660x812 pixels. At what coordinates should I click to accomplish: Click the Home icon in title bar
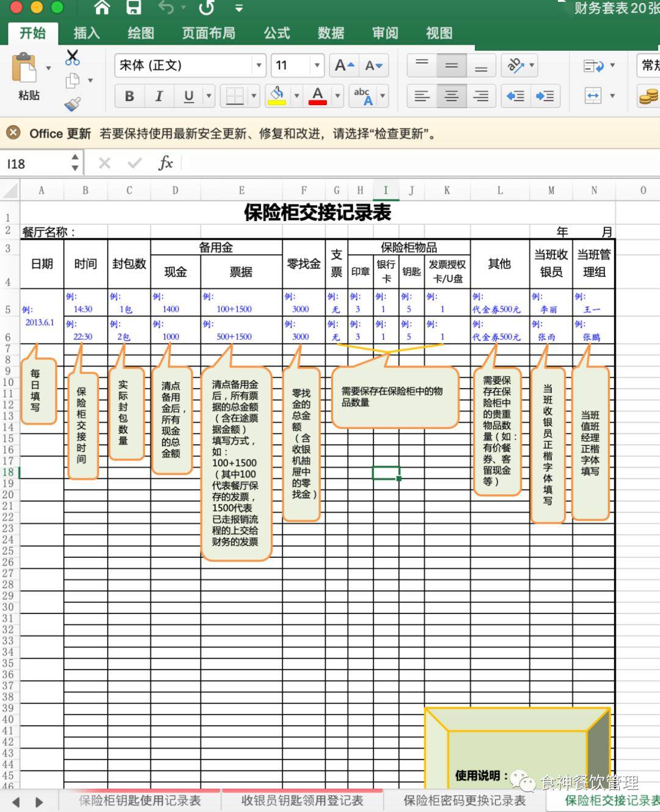pos(101,8)
